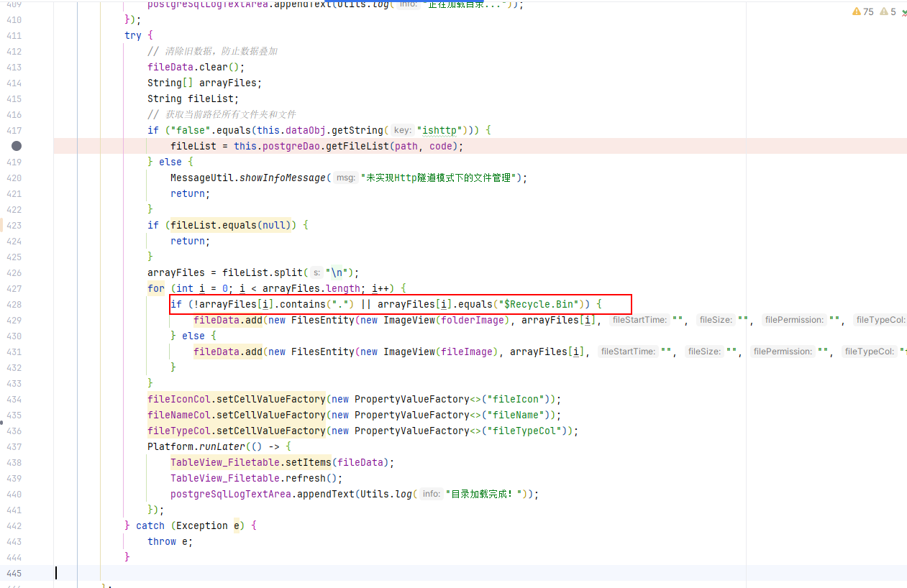Image resolution: width=907 pixels, height=588 pixels.
Task: Click the 'msg:' inlay hint
Action: pyautogui.click(x=346, y=178)
